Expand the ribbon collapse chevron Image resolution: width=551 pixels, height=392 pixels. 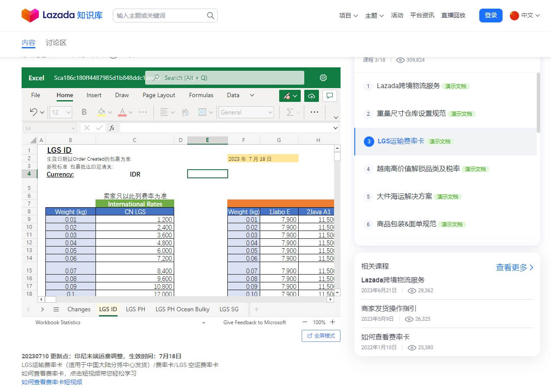click(x=336, y=117)
